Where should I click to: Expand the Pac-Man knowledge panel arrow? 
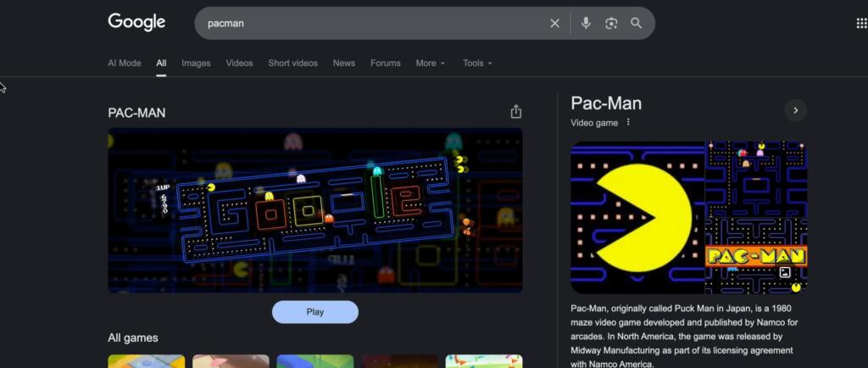tap(795, 110)
